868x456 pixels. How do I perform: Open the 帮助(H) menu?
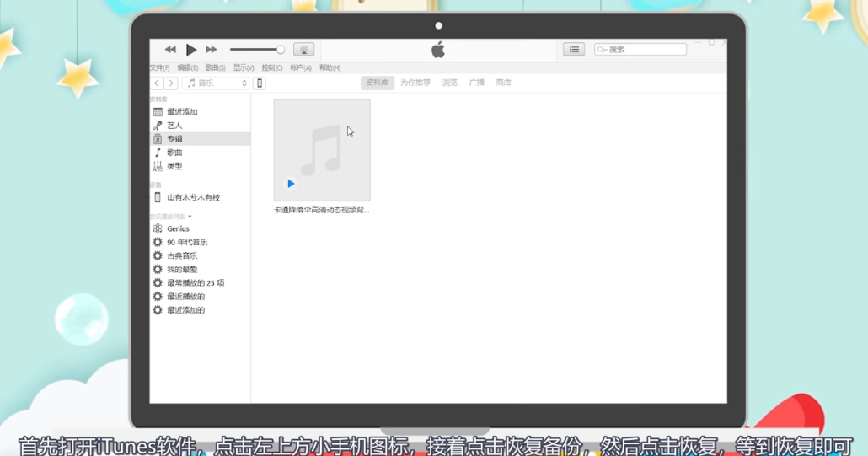[330, 67]
